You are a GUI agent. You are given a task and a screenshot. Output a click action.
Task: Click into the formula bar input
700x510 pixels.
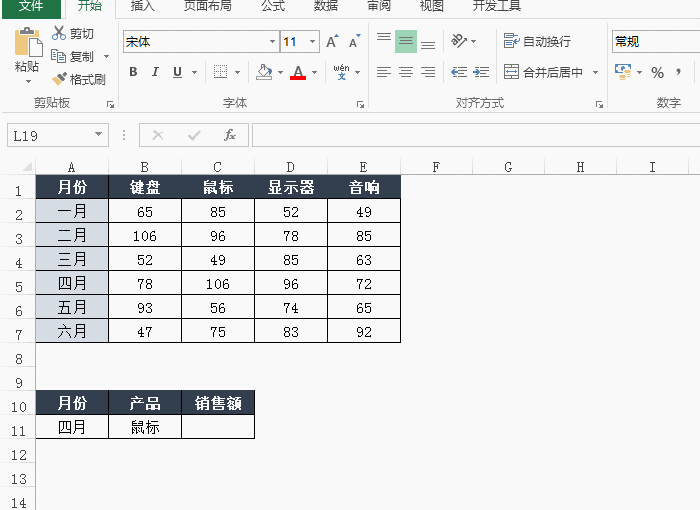point(476,135)
